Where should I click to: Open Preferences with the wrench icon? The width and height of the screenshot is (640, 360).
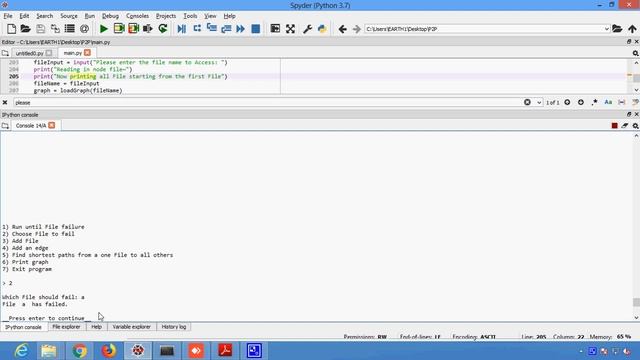pyautogui.click(x=307, y=29)
